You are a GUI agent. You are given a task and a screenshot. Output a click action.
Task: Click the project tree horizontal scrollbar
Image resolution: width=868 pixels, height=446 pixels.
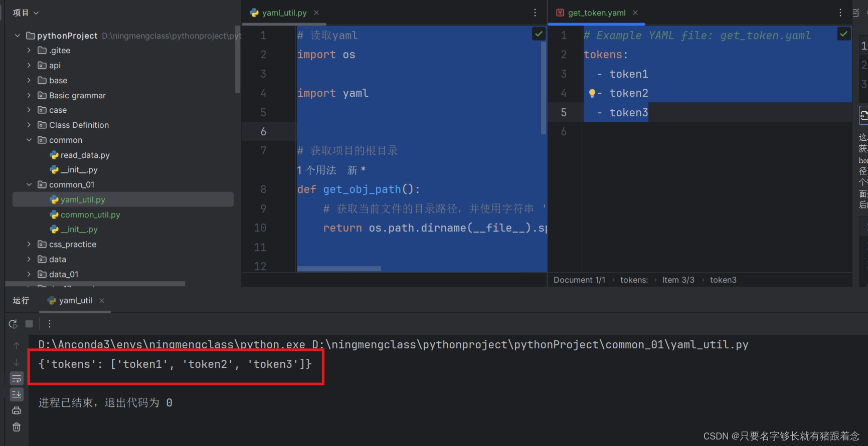click(x=95, y=284)
